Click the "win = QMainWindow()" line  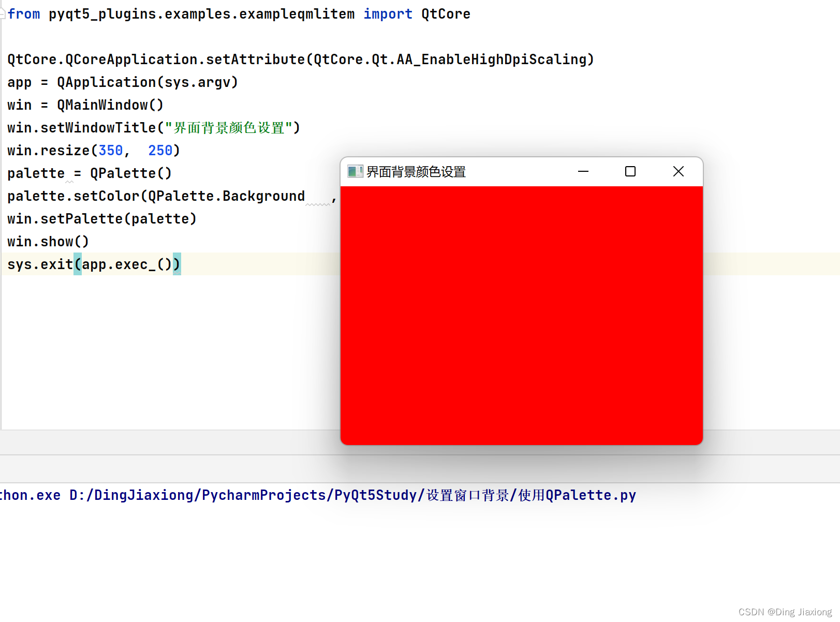[85, 105]
